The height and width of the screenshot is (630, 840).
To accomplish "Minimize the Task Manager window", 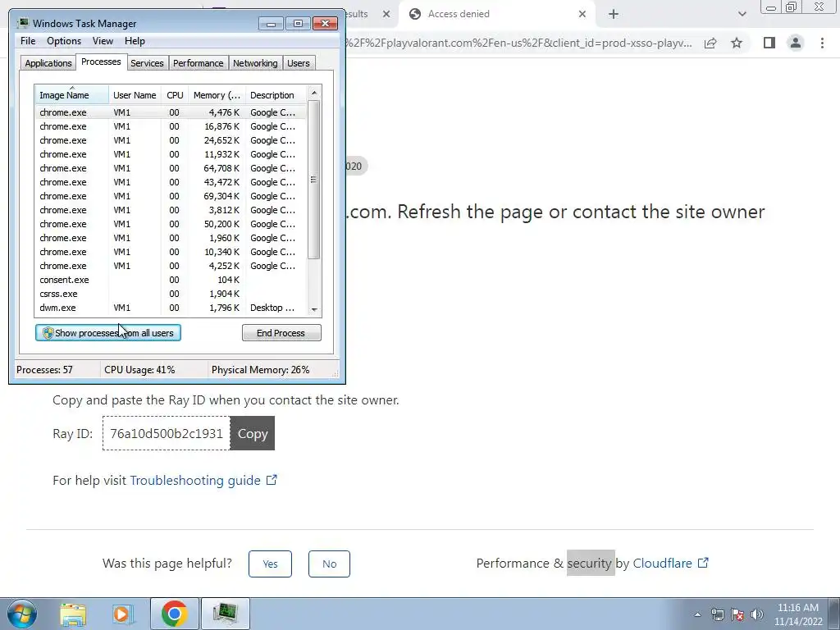I will tap(271, 23).
